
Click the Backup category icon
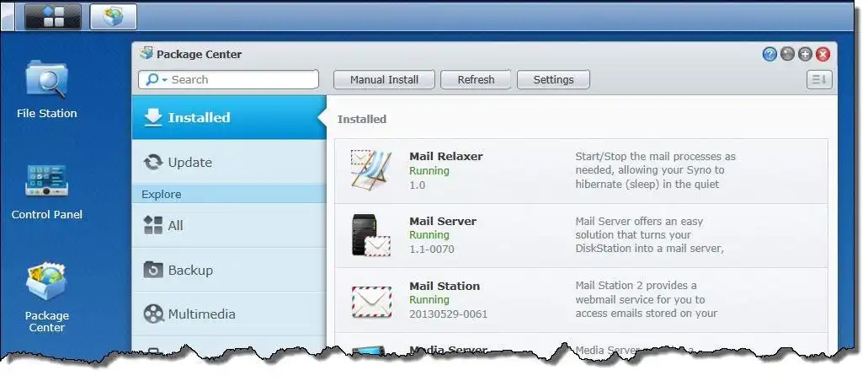point(153,270)
